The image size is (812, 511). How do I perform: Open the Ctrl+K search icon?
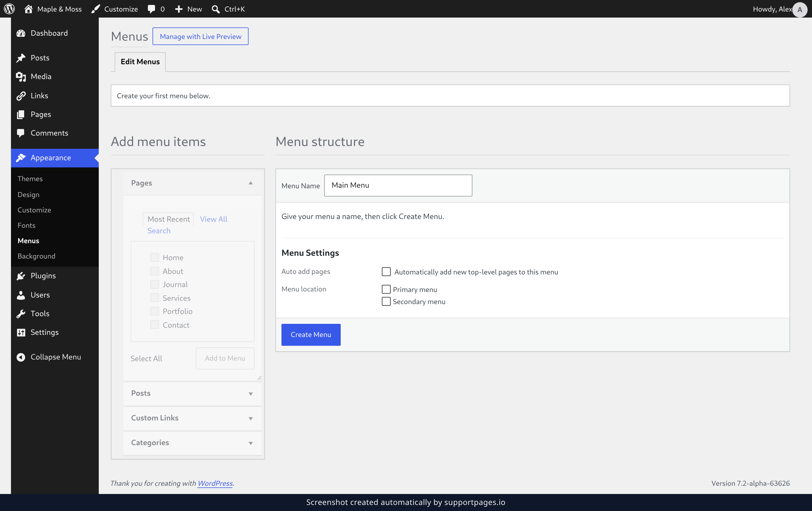(x=215, y=9)
